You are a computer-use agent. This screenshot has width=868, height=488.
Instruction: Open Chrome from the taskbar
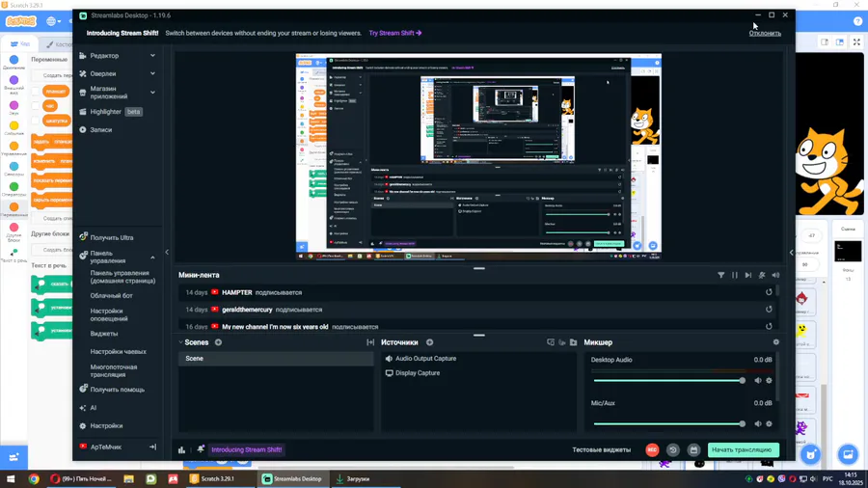click(x=34, y=479)
